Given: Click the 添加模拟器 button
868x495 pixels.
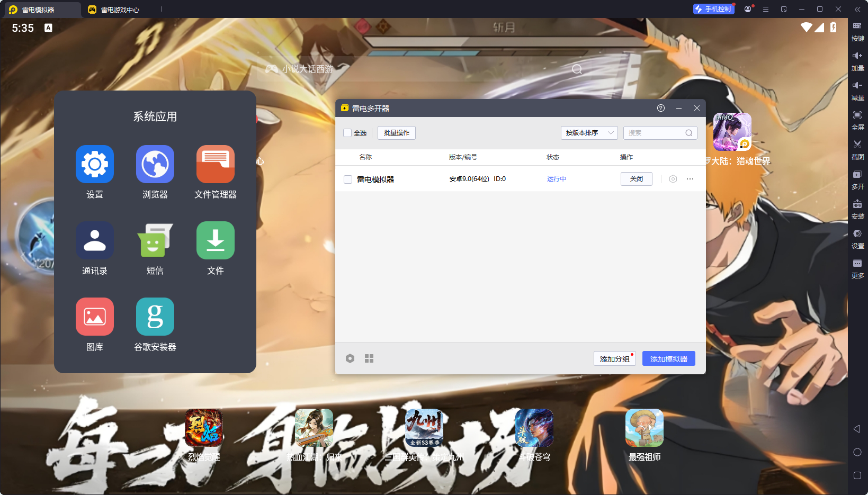Looking at the screenshot, I should (669, 358).
